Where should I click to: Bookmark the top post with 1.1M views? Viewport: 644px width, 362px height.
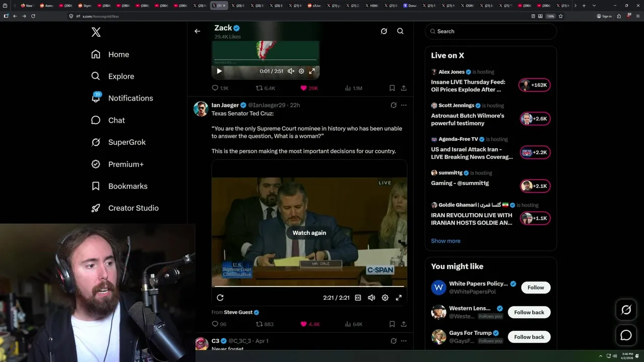click(x=392, y=88)
